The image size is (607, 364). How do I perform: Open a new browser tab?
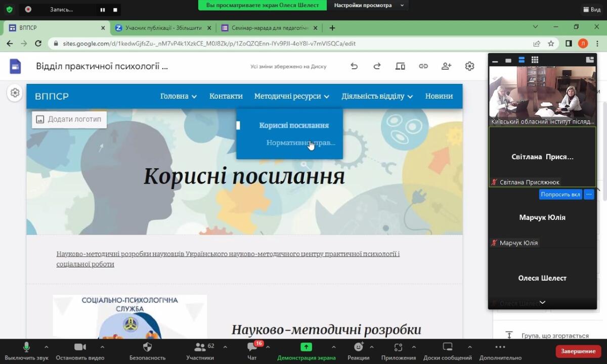coord(332,28)
